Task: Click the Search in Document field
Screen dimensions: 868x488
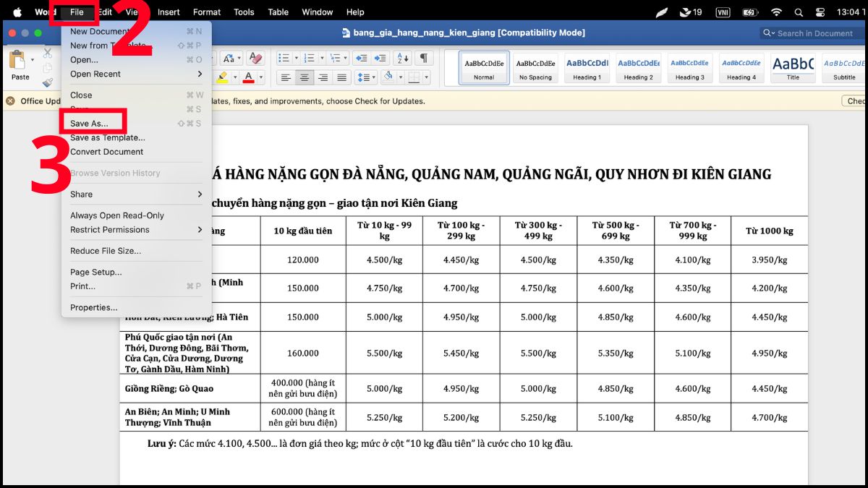Action: click(812, 33)
